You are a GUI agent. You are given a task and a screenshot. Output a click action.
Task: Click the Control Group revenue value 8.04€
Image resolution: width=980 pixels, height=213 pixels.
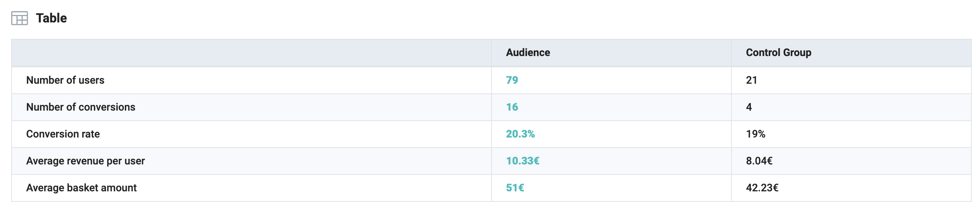click(x=759, y=161)
